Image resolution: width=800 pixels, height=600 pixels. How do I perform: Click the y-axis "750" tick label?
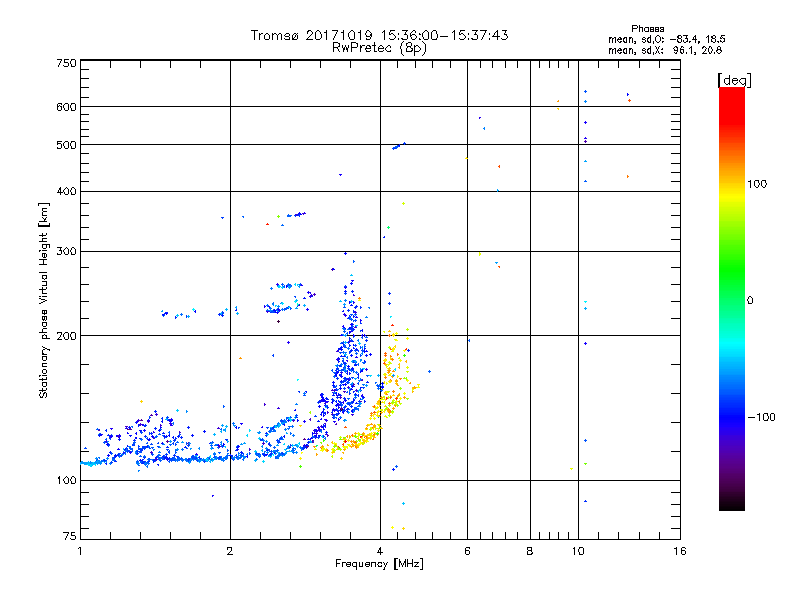[x=66, y=63]
